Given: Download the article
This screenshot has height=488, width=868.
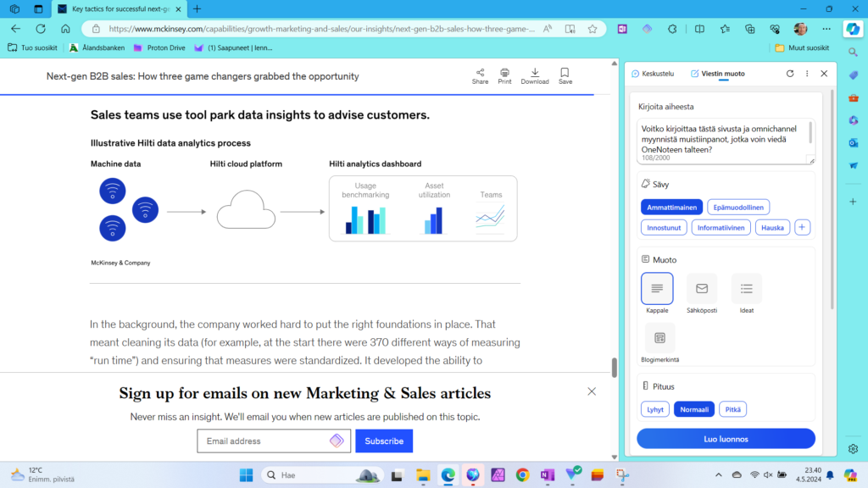Looking at the screenshot, I should (535, 76).
